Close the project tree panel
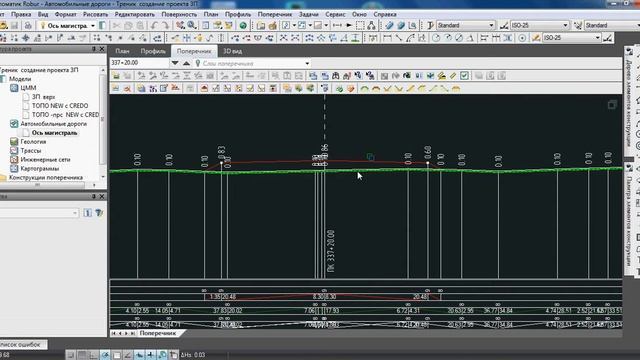Viewport: 640px width, 360px height. (102, 49)
